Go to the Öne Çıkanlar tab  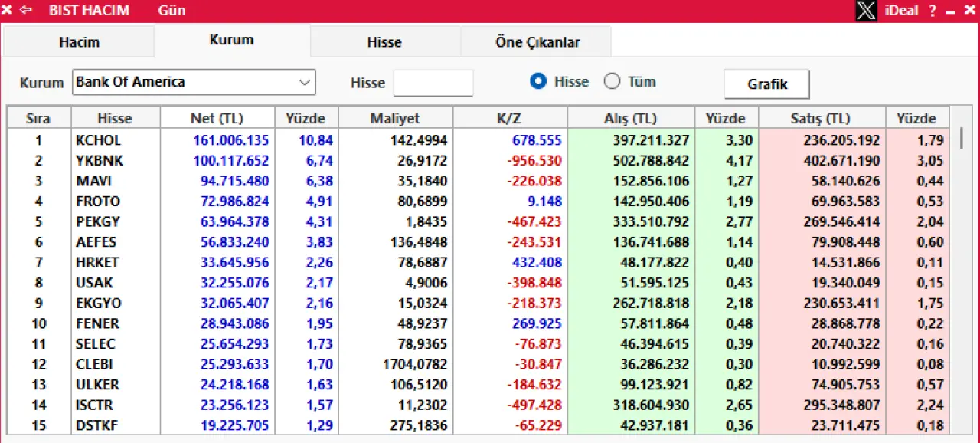click(x=537, y=42)
